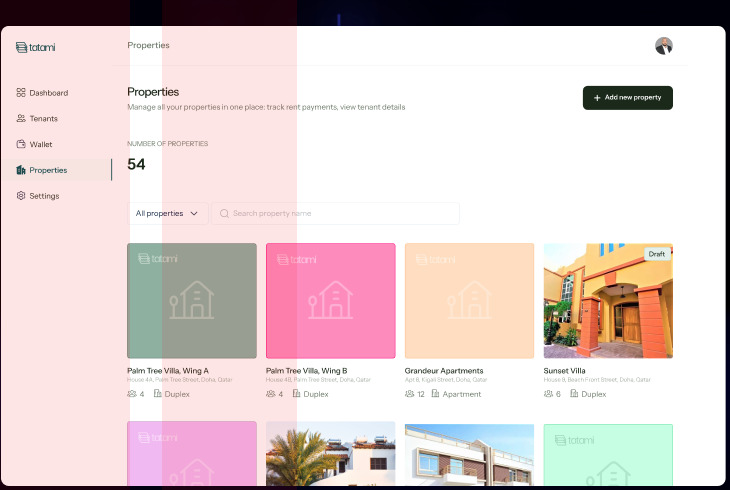
Task: Expand the All properties dropdown
Action: pyautogui.click(x=168, y=213)
